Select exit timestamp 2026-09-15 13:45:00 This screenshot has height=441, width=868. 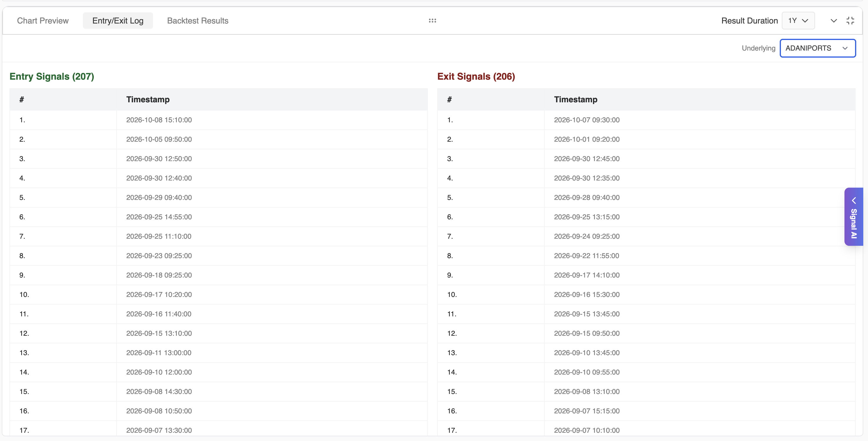click(x=587, y=314)
